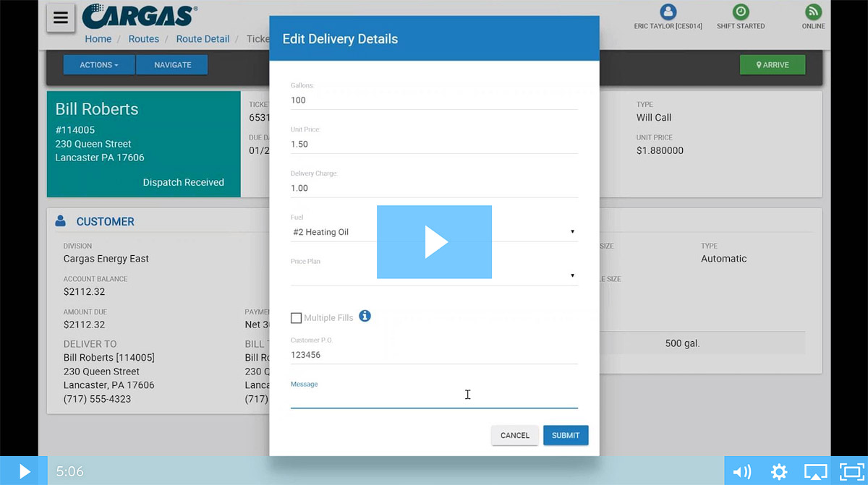Click the 5:06 video time display
The width and height of the screenshot is (868, 485).
coord(70,472)
